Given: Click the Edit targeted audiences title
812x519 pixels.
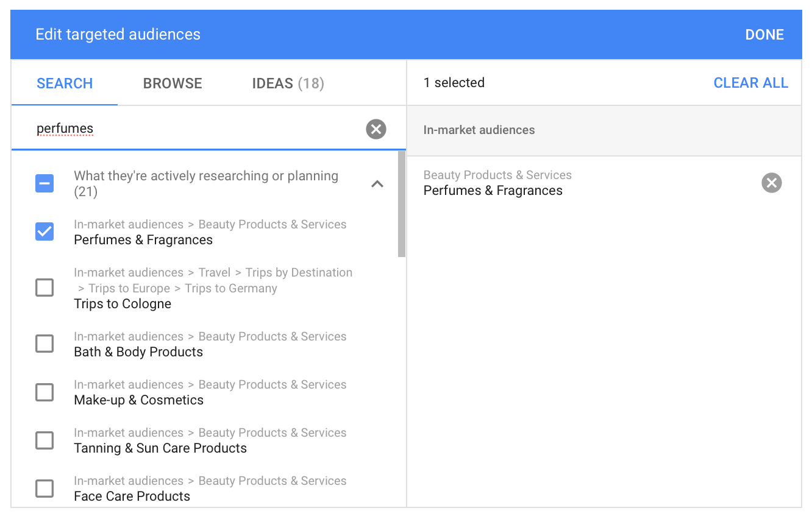Looking at the screenshot, I should 118,35.
